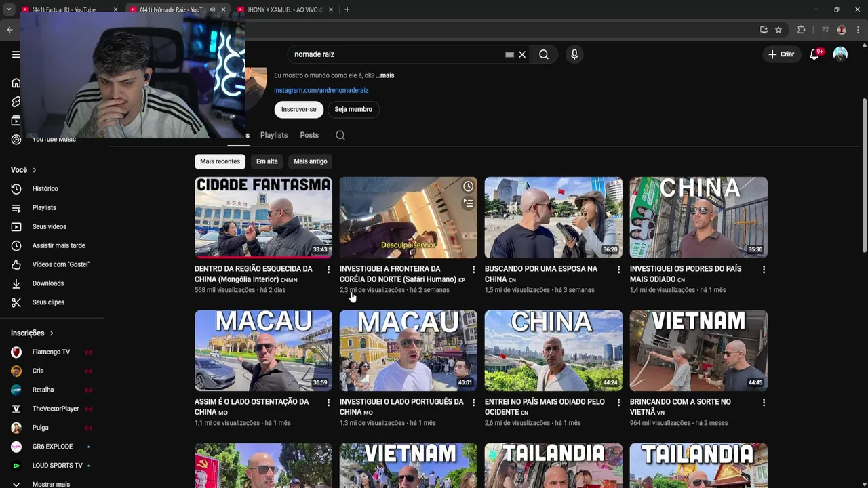868x488 pixels.
Task: Start voice search with microphone icon
Action: click(x=574, y=54)
